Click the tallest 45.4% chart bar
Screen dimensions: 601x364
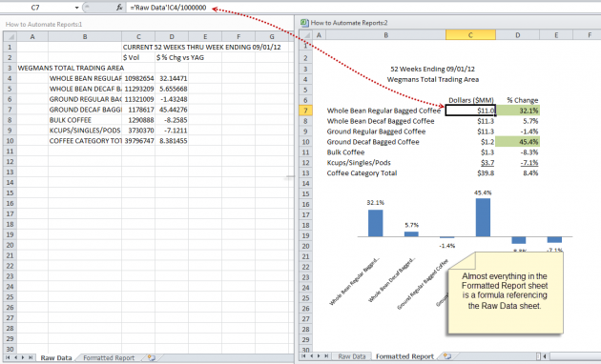(483, 217)
